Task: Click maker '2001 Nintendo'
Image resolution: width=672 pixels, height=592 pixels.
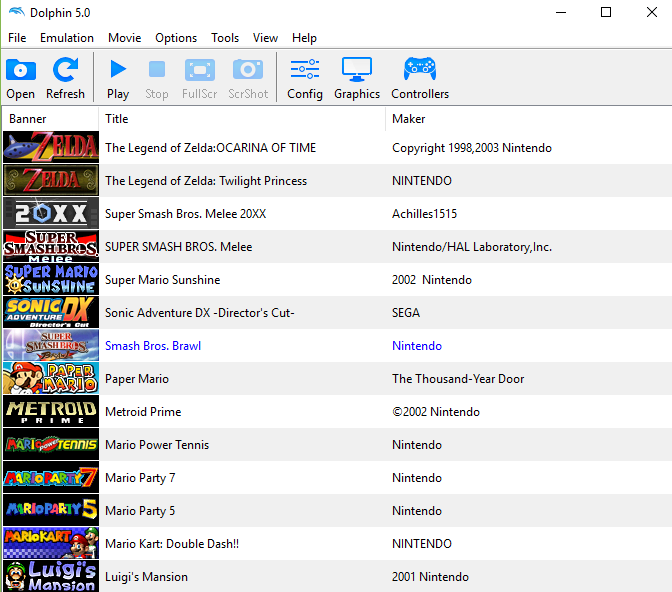Action: 430,577
